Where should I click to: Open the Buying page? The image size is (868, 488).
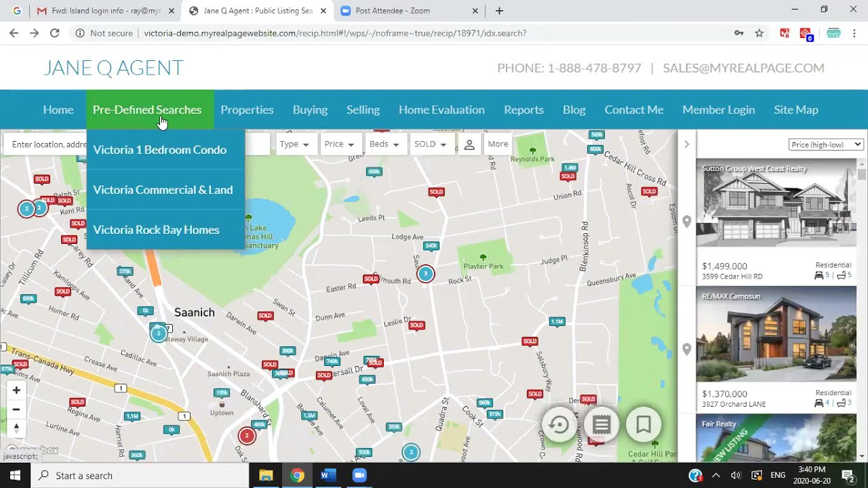(x=310, y=110)
